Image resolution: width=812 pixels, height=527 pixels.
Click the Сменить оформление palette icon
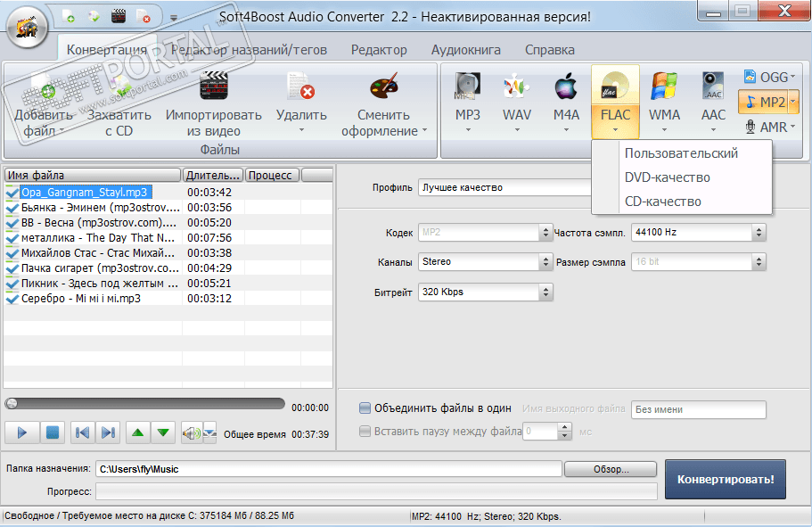click(384, 86)
